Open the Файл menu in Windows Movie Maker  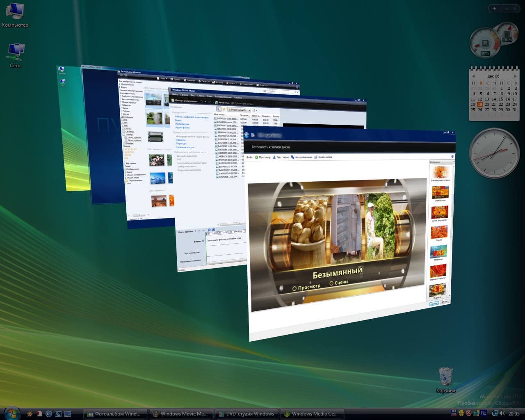point(175,94)
